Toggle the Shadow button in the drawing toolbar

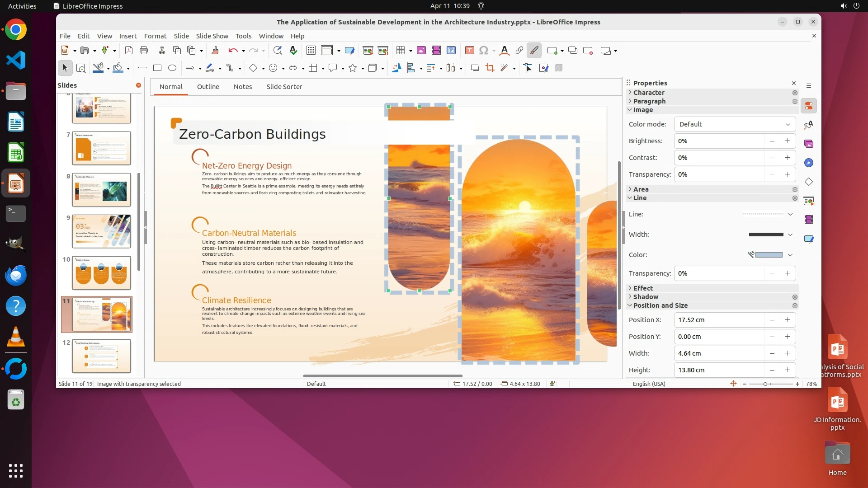[x=475, y=68]
